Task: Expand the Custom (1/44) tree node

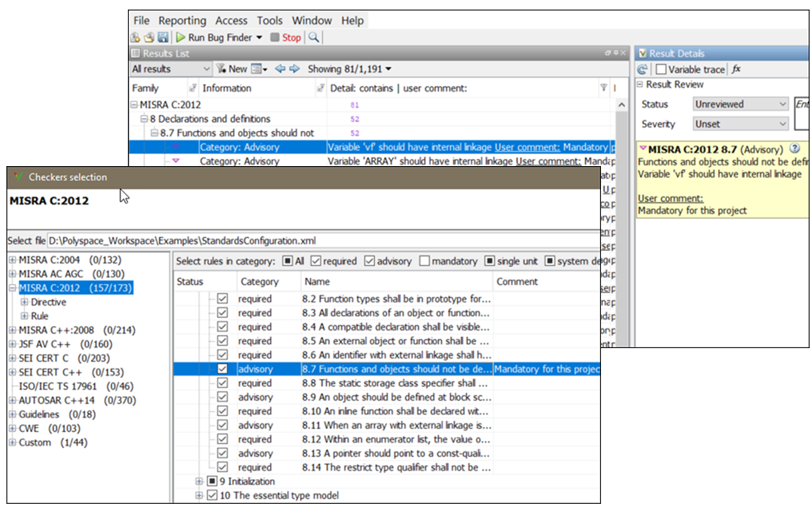Action: [13, 442]
